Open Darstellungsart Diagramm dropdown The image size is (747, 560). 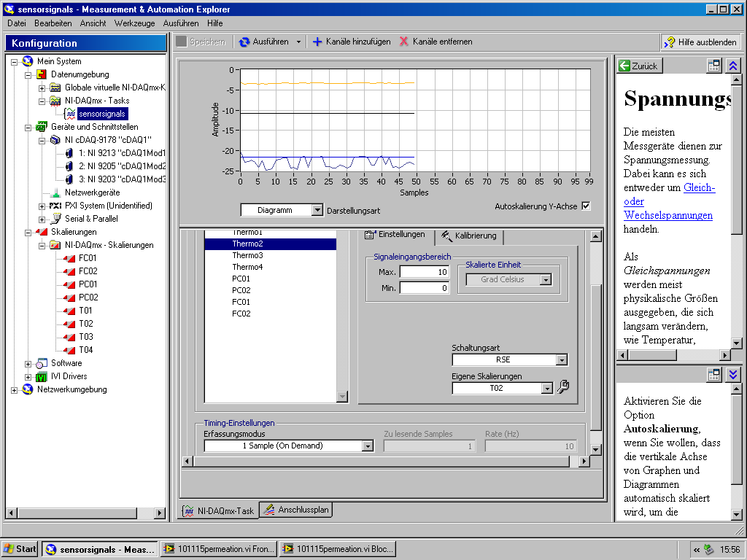pos(317,210)
